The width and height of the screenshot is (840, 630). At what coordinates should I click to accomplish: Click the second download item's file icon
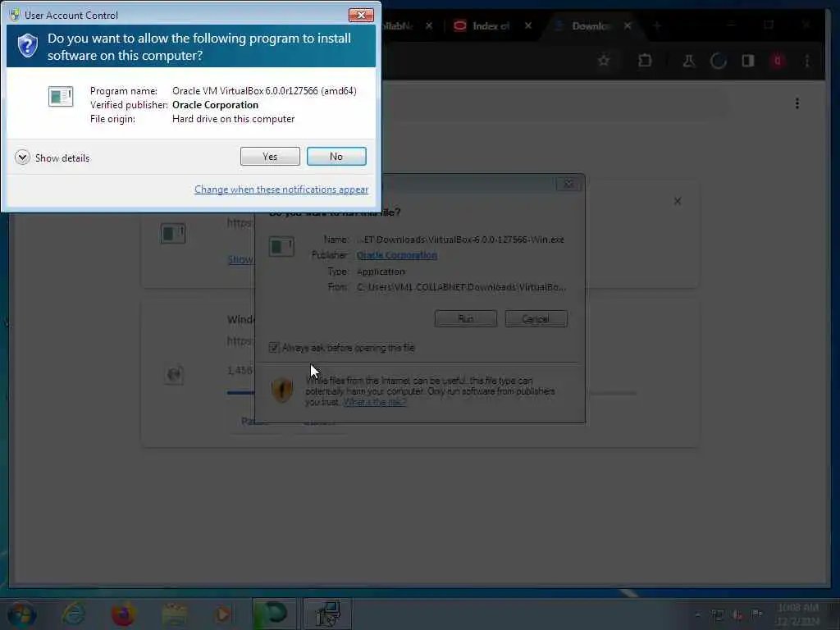(174, 374)
